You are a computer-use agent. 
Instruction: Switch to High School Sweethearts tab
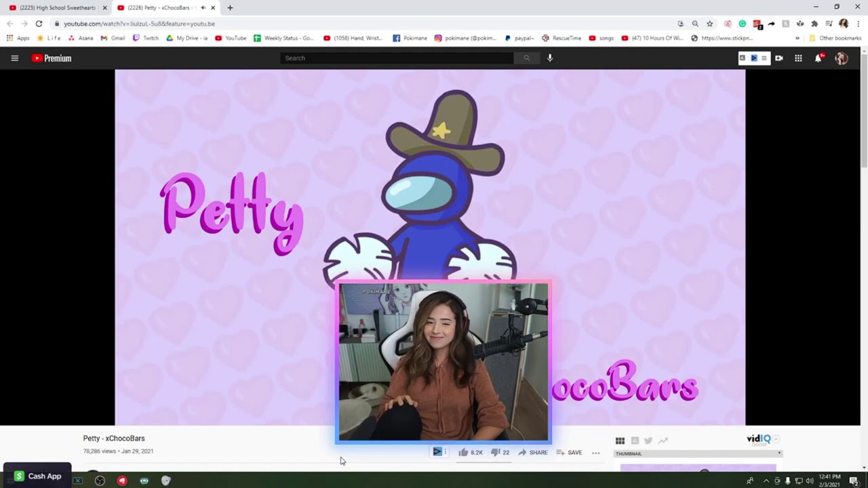point(56,7)
